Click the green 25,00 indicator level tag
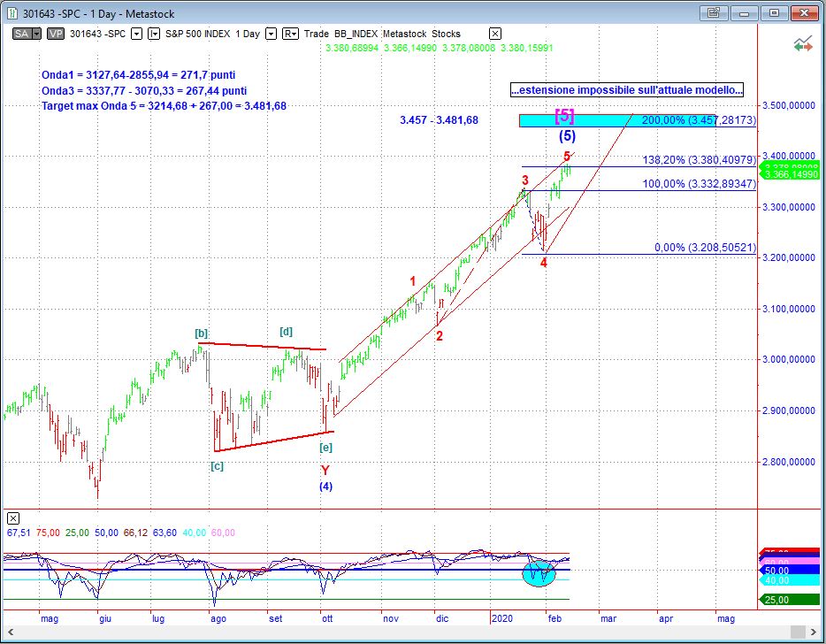 (790, 600)
